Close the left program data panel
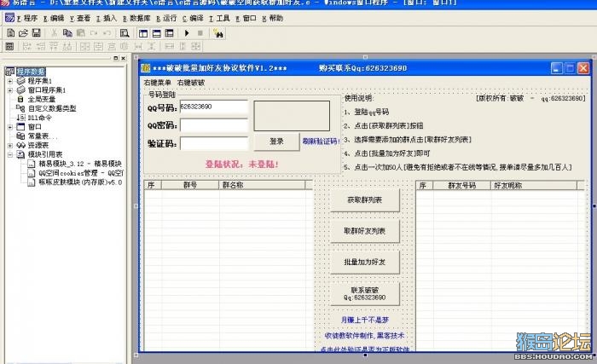The image size is (597, 364). point(123,58)
